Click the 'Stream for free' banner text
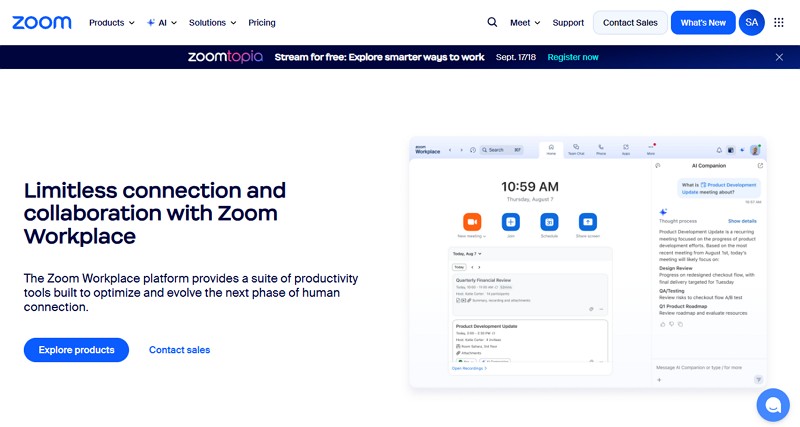Image resolution: width=800 pixels, height=427 pixels. (x=380, y=57)
